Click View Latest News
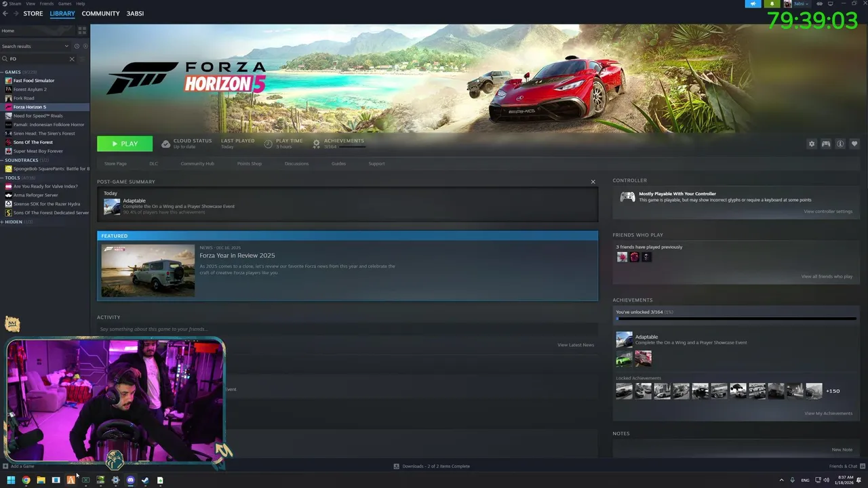Screen dimensions: 868x488 tap(576, 345)
